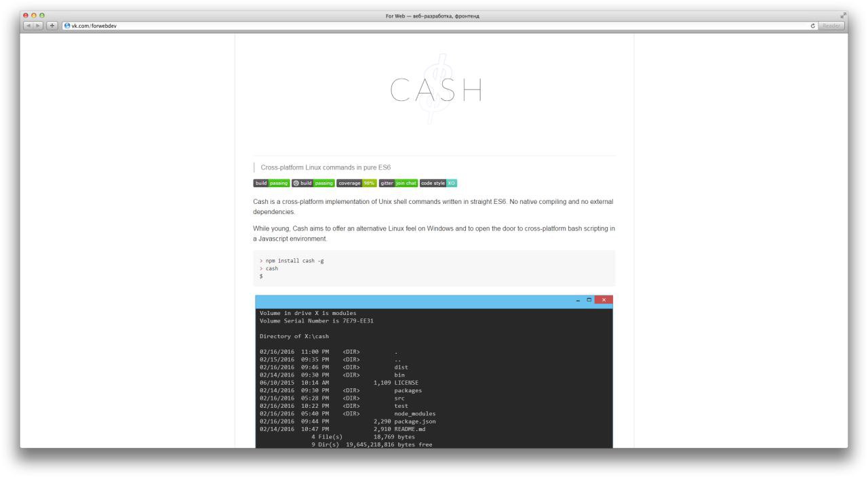The width and height of the screenshot is (868, 477).
Task: Click the terminal screenshot's maximize square
Action: (589, 300)
